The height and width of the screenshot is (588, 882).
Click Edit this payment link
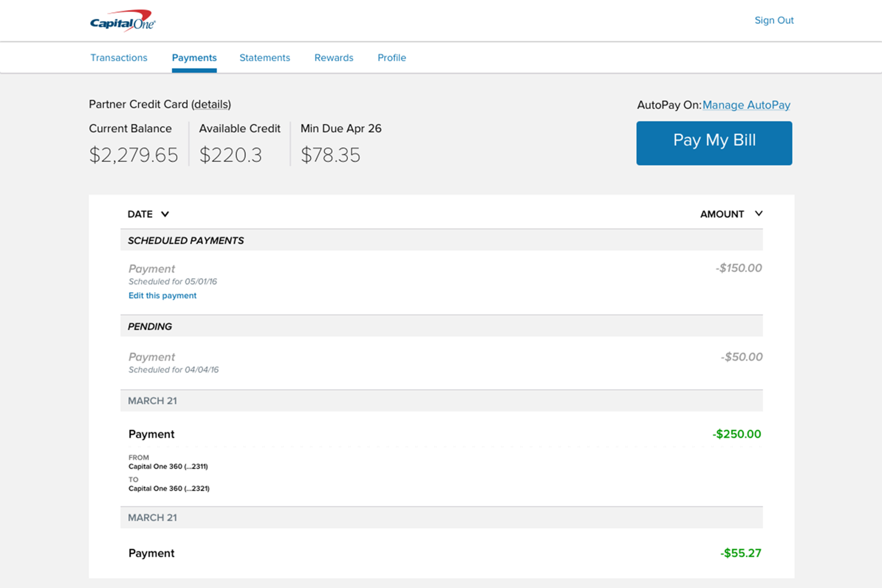[162, 296]
